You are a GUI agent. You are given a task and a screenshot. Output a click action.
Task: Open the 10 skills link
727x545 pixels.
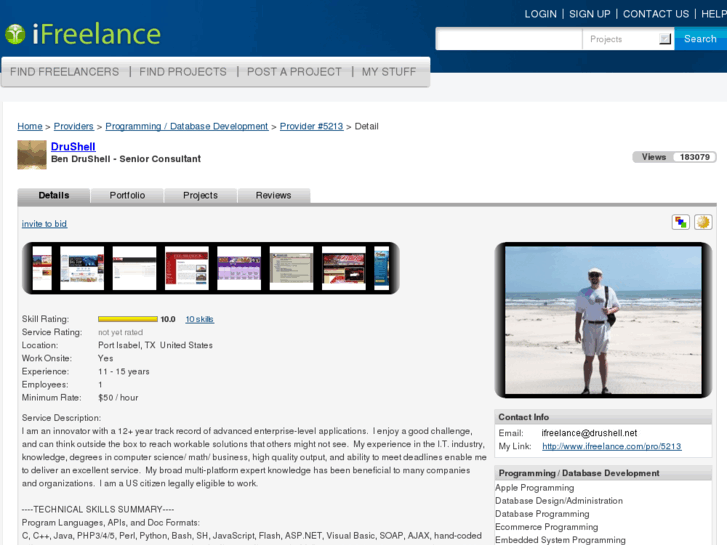click(199, 319)
